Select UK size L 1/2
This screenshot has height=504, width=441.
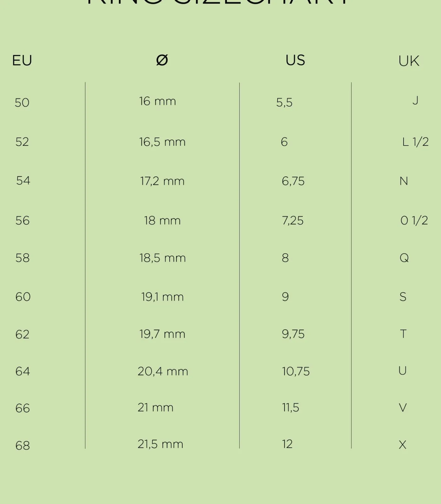click(415, 142)
